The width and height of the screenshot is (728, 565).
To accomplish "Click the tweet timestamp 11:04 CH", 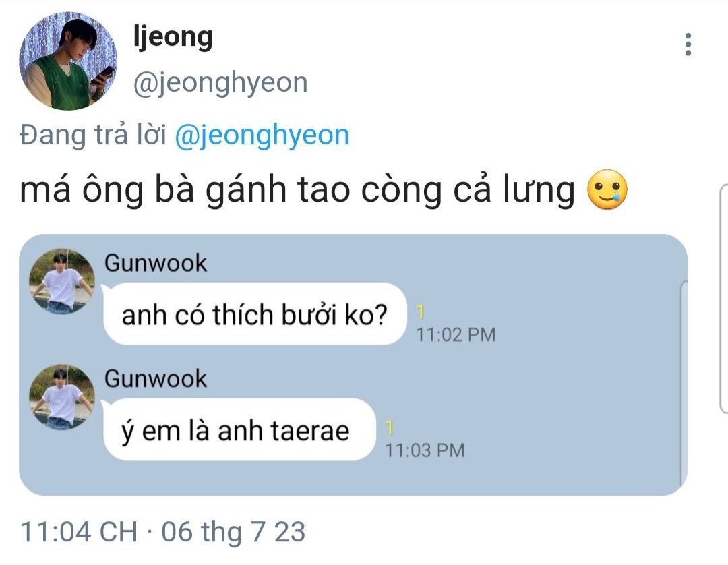I will coord(79,531).
